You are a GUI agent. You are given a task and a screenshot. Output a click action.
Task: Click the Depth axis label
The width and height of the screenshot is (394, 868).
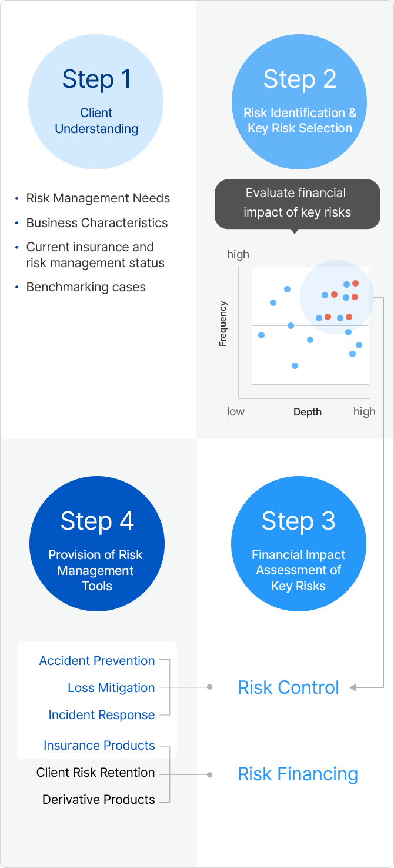(308, 412)
